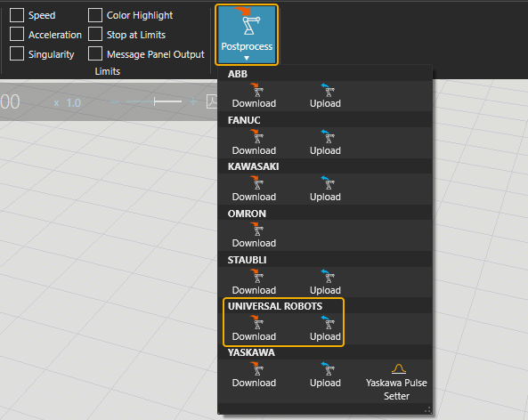The image size is (528, 420).
Task: Choose KAWASAKI Download
Action: (x=254, y=190)
